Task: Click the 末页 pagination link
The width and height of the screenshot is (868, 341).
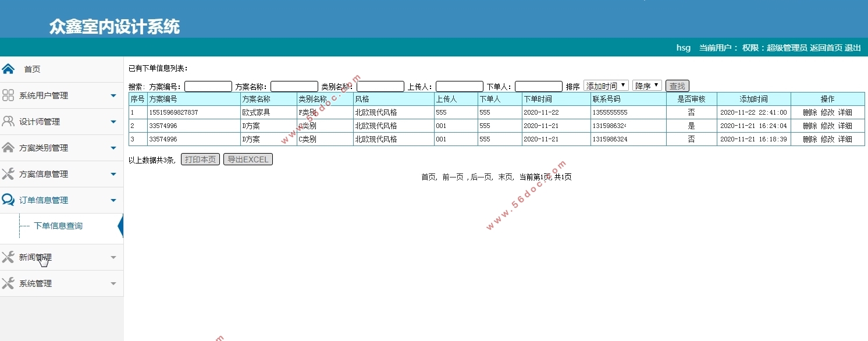Action: tap(505, 177)
